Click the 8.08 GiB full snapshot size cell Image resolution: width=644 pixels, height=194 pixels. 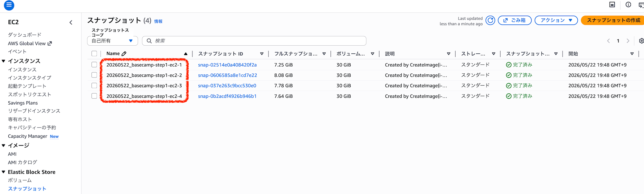[x=283, y=75]
